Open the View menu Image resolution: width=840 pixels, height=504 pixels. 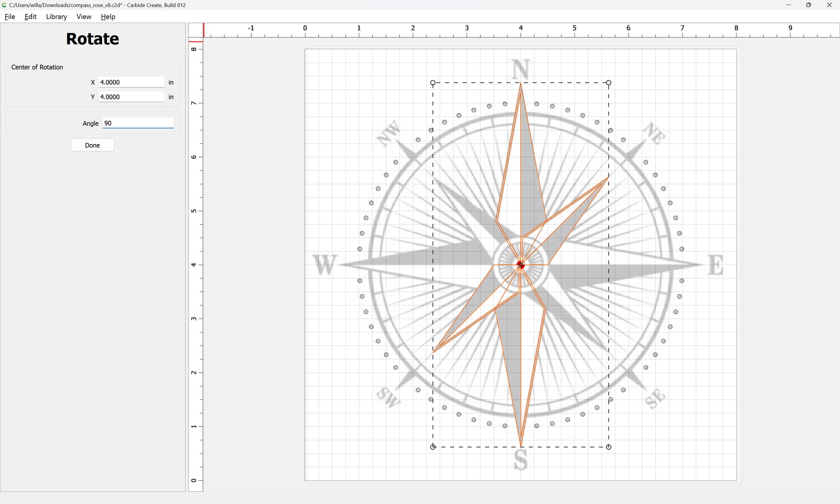(84, 17)
